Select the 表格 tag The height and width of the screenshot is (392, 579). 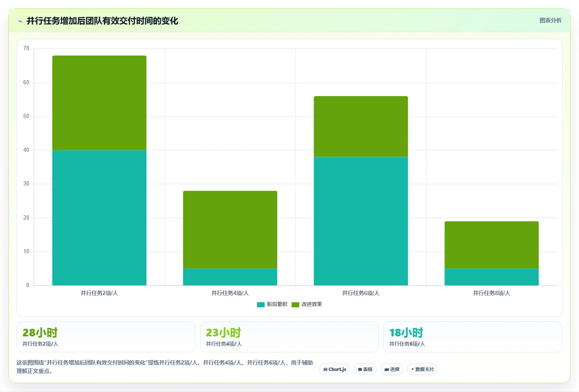pos(365,369)
